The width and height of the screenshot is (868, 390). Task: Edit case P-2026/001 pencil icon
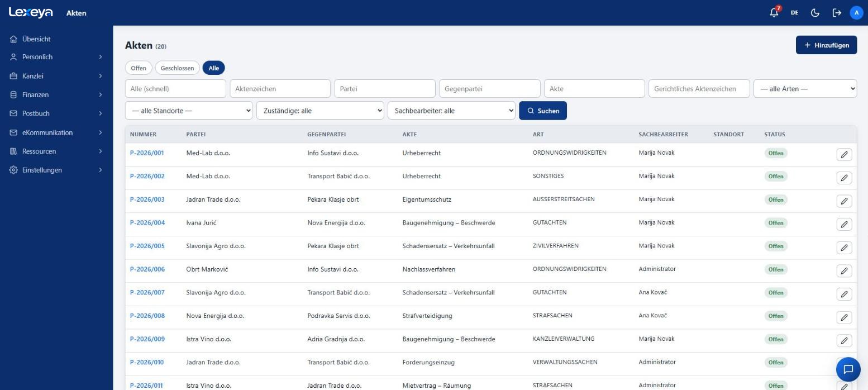(x=844, y=154)
